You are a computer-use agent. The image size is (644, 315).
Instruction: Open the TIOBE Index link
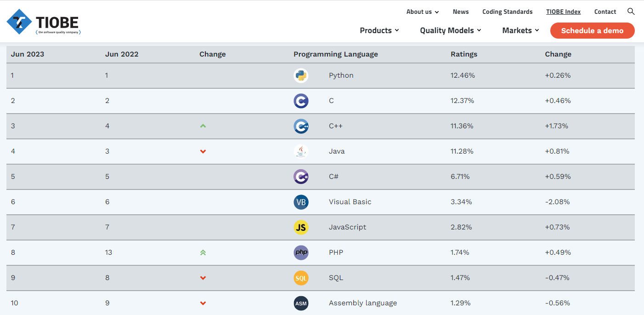tap(563, 12)
